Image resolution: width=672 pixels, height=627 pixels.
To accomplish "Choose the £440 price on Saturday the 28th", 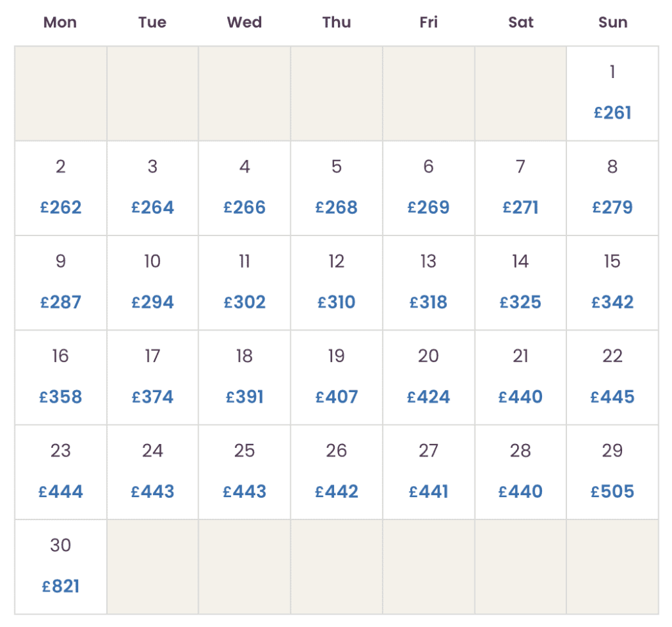I will pyautogui.click(x=520, y=491).
